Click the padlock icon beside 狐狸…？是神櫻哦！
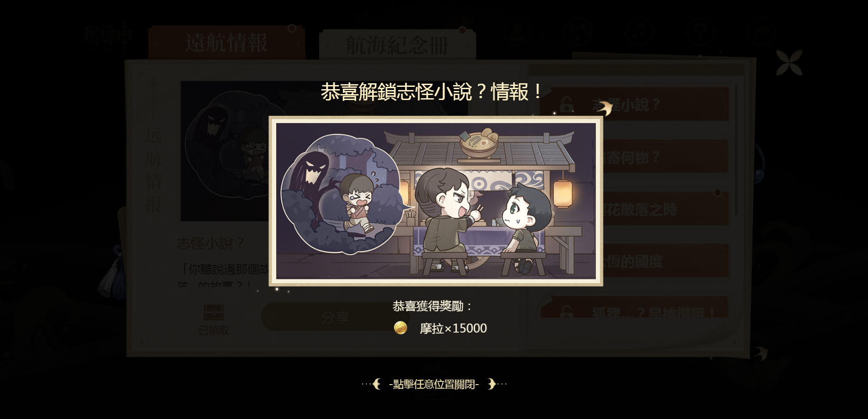The image size is (868, 419). coord(566,311)
